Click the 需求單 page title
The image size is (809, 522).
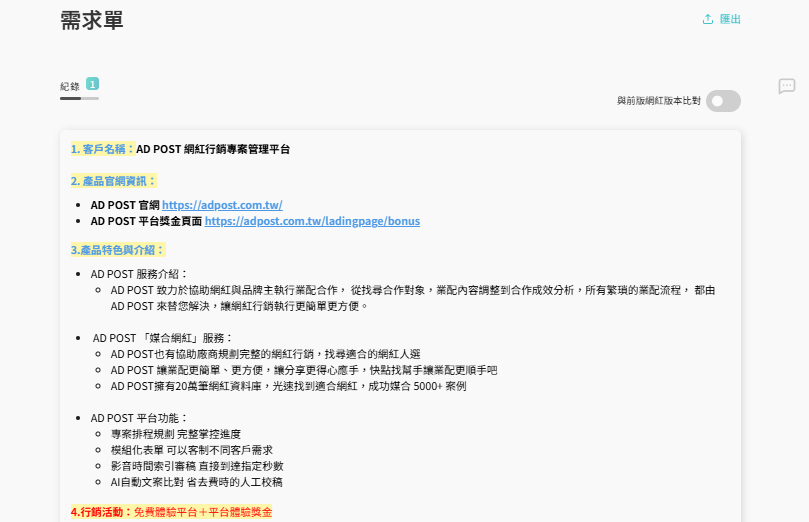pos(92,21)
